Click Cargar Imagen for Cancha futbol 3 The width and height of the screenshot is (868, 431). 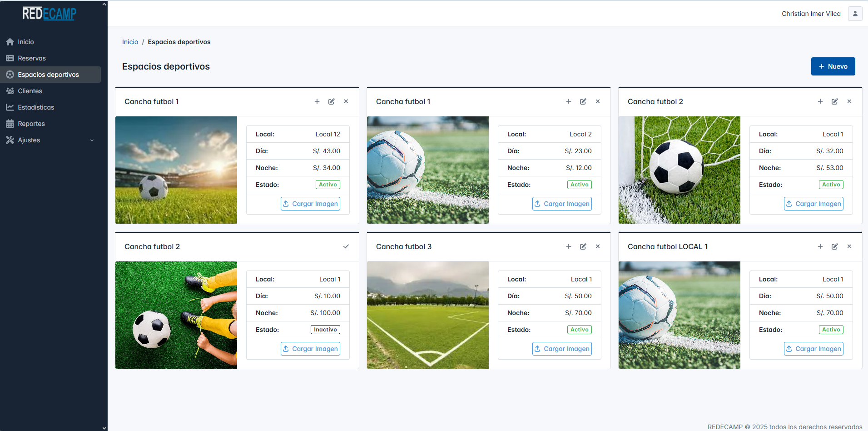coord(562,349)
